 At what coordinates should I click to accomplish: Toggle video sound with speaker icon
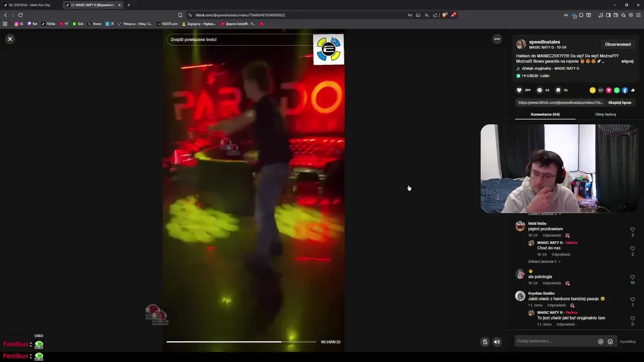(497, 342)
